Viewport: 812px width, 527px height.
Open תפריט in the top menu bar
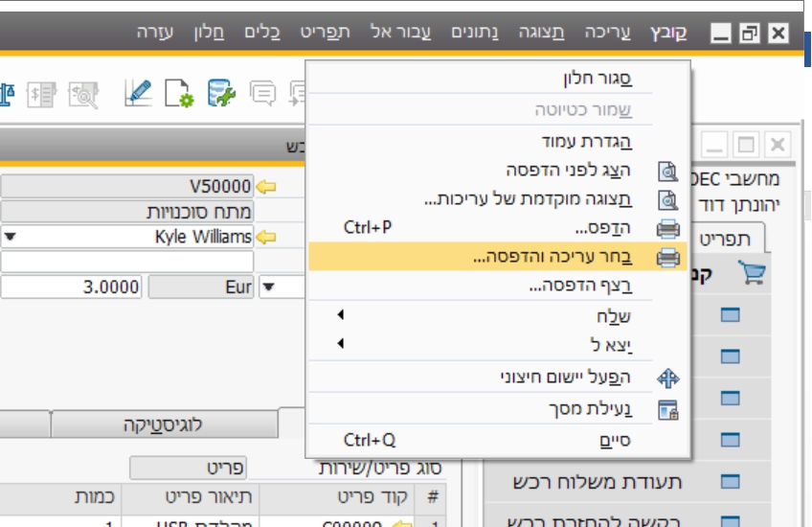click(x=326, y=33)
